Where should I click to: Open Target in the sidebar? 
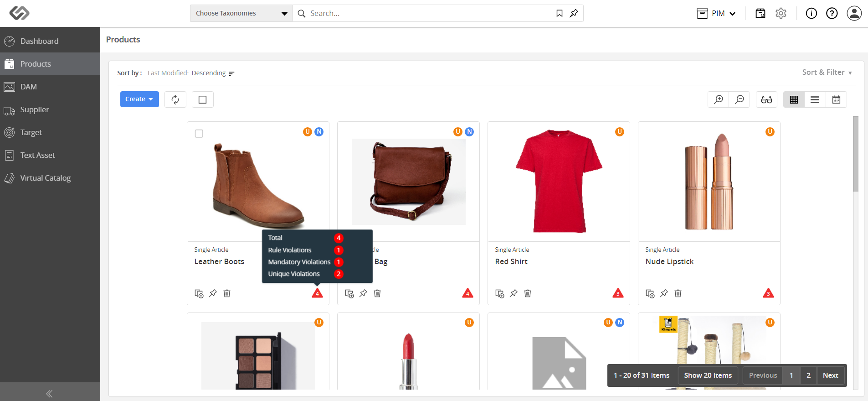(50, 132)
